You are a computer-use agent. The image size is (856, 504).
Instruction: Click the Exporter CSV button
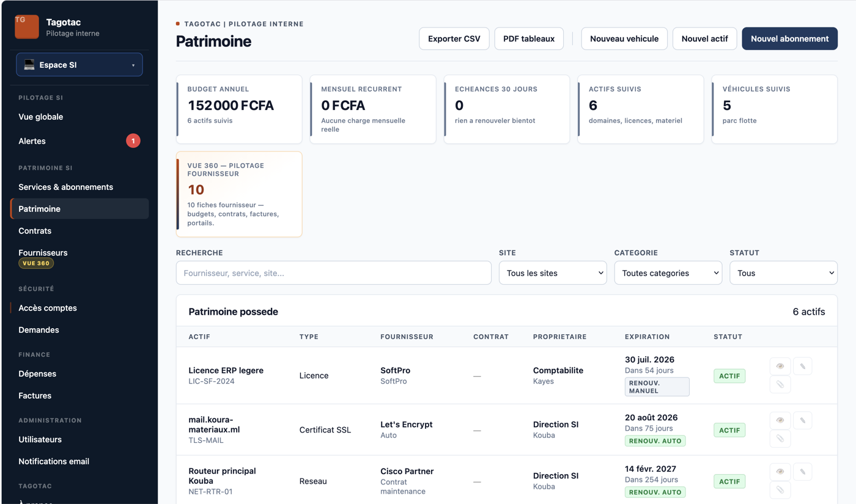tap(454, 38)
